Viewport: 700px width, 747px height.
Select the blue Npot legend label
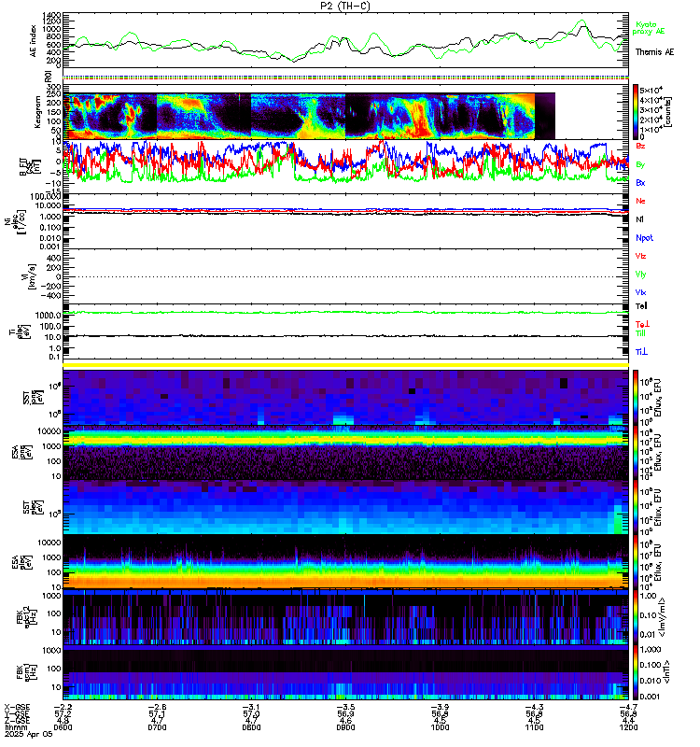644,238
